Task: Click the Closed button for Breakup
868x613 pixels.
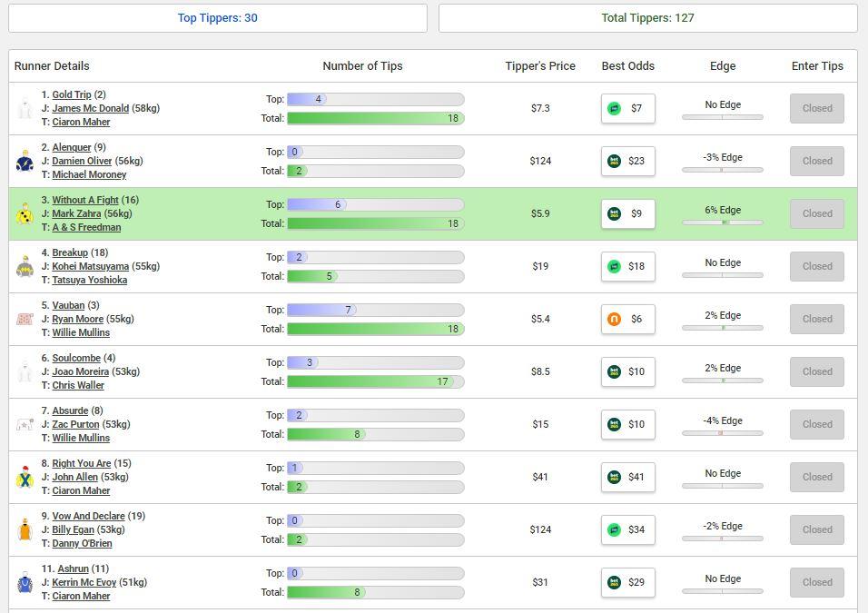Action: pyautogui.click(x=816, y=266)
